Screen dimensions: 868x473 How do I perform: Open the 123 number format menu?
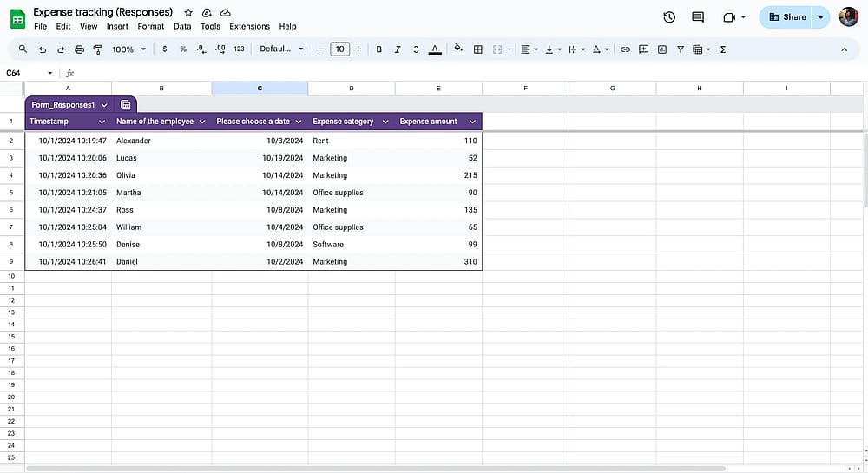click(x=240, y=49)
